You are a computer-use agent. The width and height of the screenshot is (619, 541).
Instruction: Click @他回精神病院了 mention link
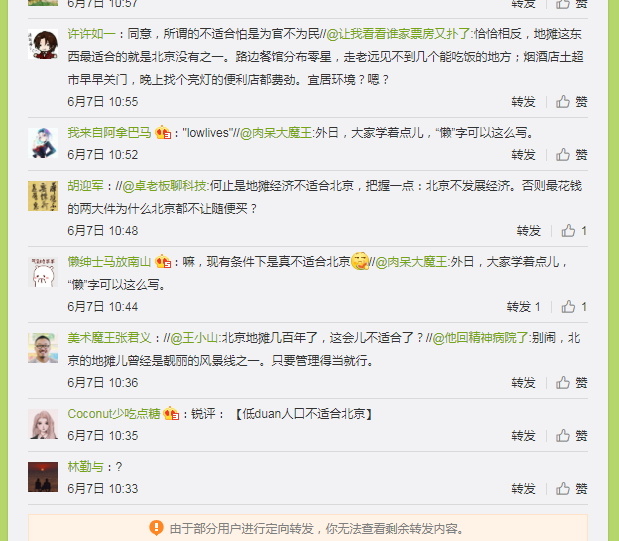pyautogui.click(x=480, y=338)
